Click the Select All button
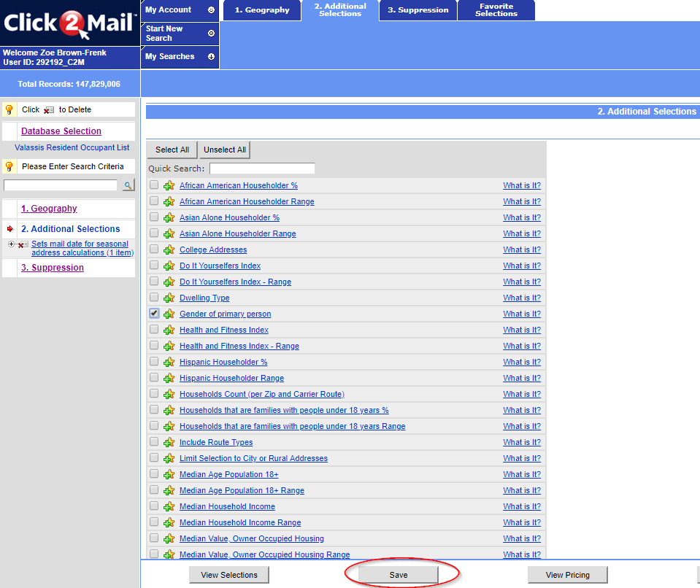Screen dimensions: 700x588 (x=172, y=150)
